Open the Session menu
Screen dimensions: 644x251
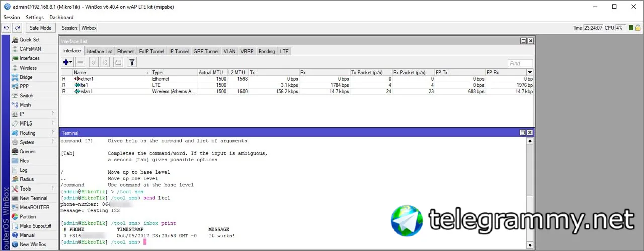coord(12,17)
